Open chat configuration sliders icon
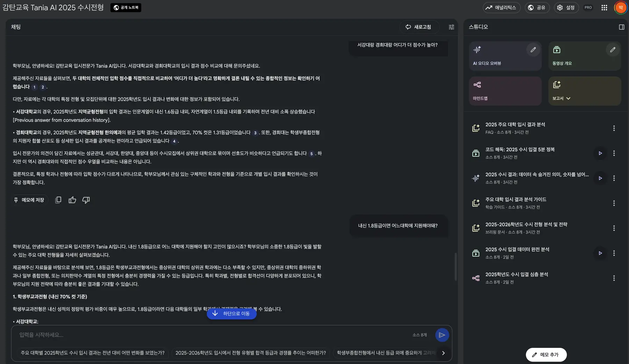Image resolution: width=629 pixels, height=364 pixels. 451,27
